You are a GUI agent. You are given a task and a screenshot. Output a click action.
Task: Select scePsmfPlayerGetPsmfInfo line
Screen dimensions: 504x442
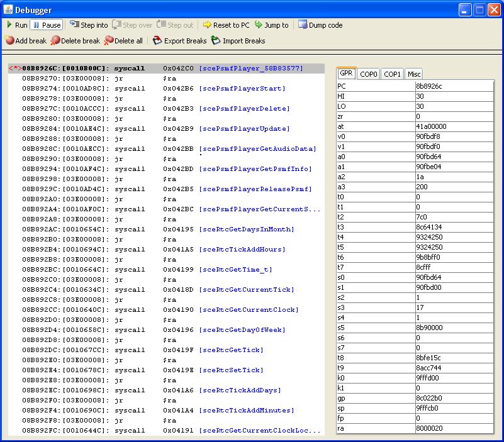[x=166, y=169]
